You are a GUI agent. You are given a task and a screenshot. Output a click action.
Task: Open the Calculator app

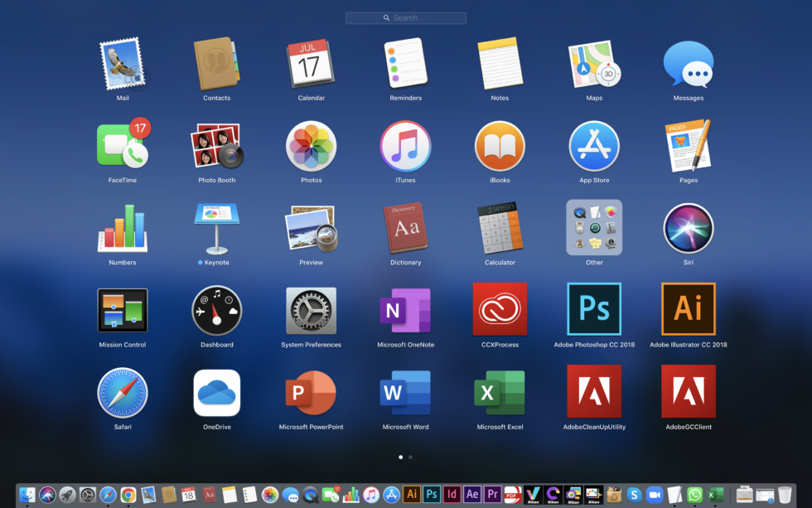[500, 226]
